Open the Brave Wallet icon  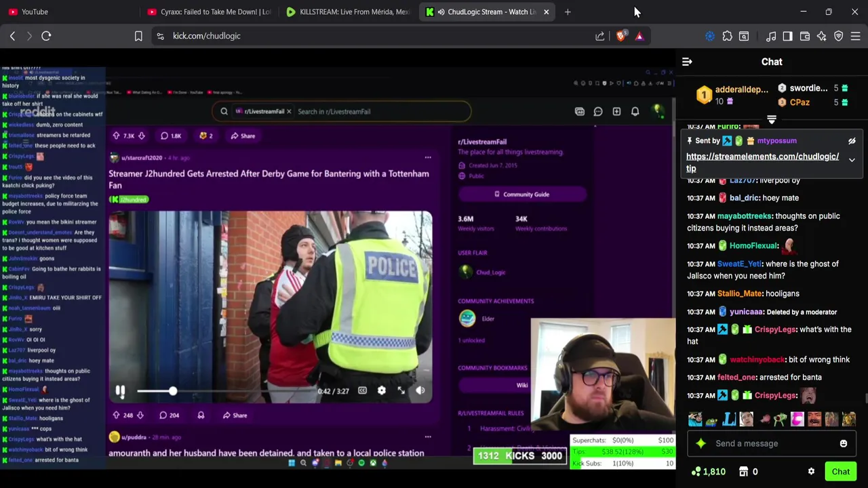click(805, 36)
